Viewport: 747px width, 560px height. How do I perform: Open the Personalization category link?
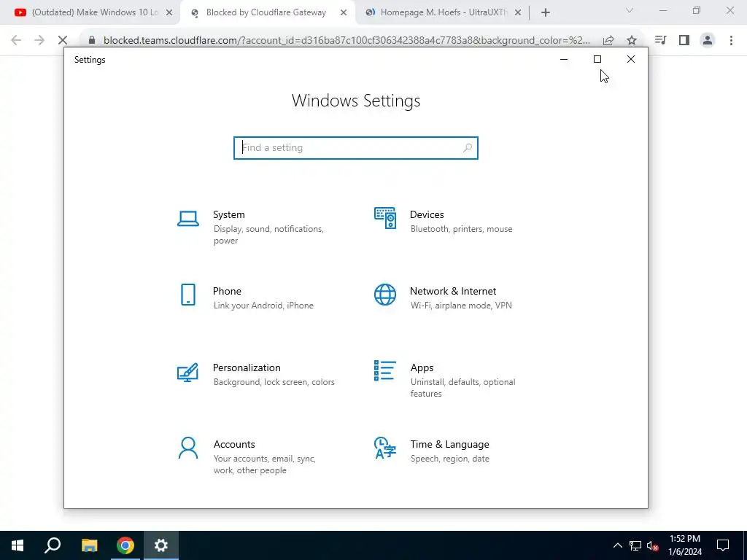(x=247, y=367)
